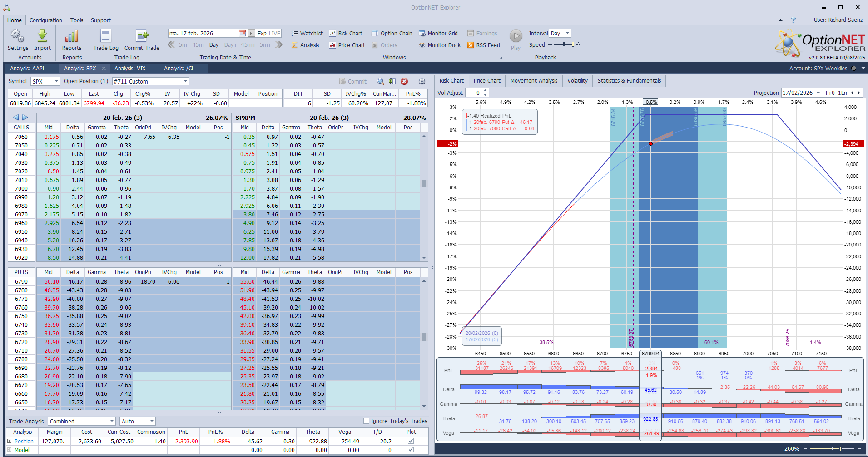868x457 pixels.
Task: Expand the Position row in Trade Analysis
Action: (10, 441)
